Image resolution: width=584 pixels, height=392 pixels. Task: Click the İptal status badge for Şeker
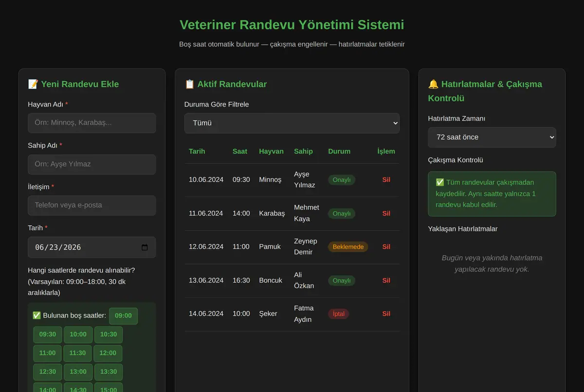pyautogui.click(x=339, y=314)
